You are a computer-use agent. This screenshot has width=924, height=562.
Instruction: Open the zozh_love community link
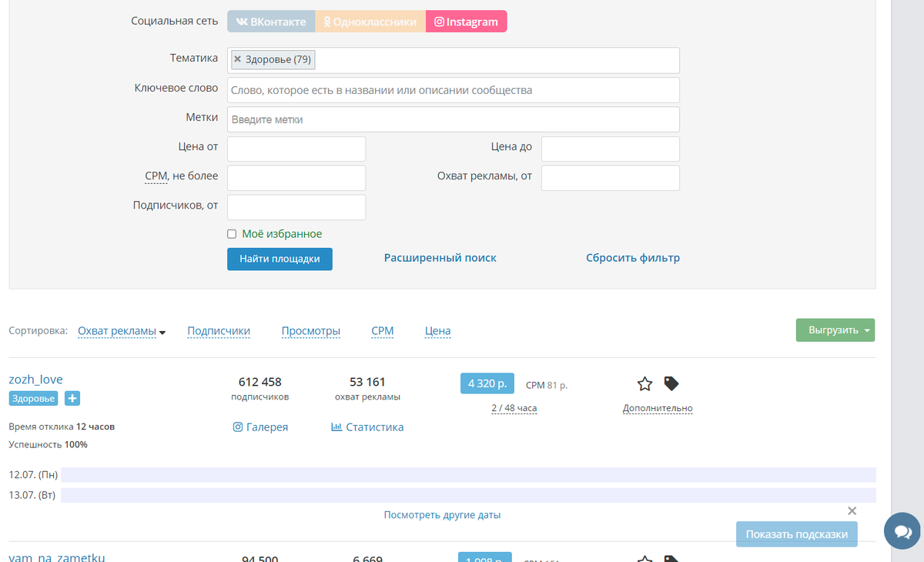coord(36,379)
